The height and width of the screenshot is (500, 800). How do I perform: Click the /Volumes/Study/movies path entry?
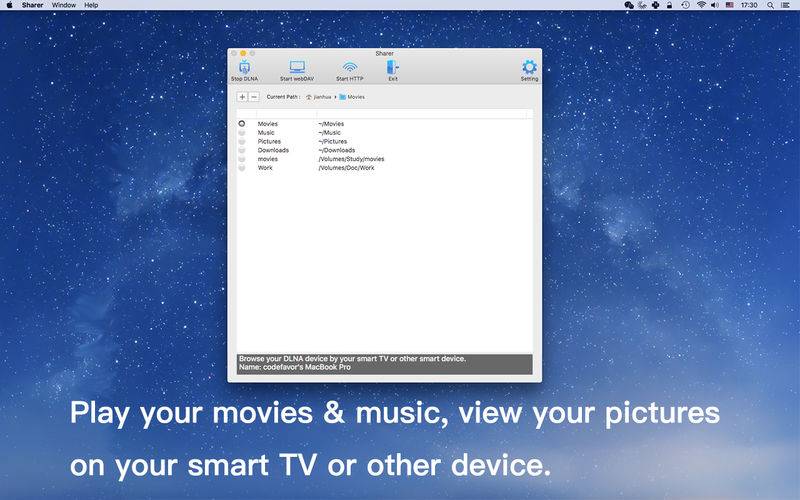pyautogui.click(x=351, y=159)
